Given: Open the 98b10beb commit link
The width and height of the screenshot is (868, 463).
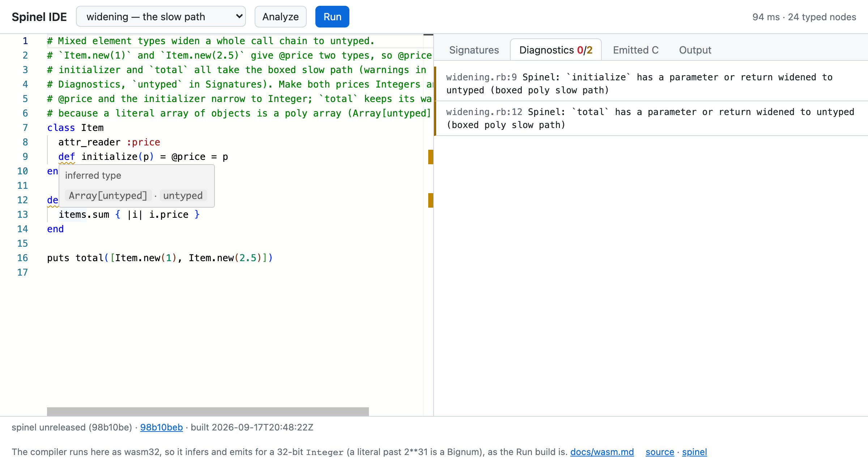Looking at the screenshot, I should click(161, 427).
